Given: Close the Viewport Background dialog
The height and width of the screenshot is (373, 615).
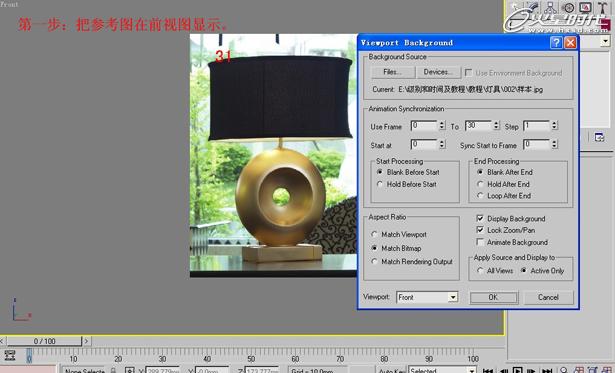Looking at the screenshot, I should [x=570, y=42].
